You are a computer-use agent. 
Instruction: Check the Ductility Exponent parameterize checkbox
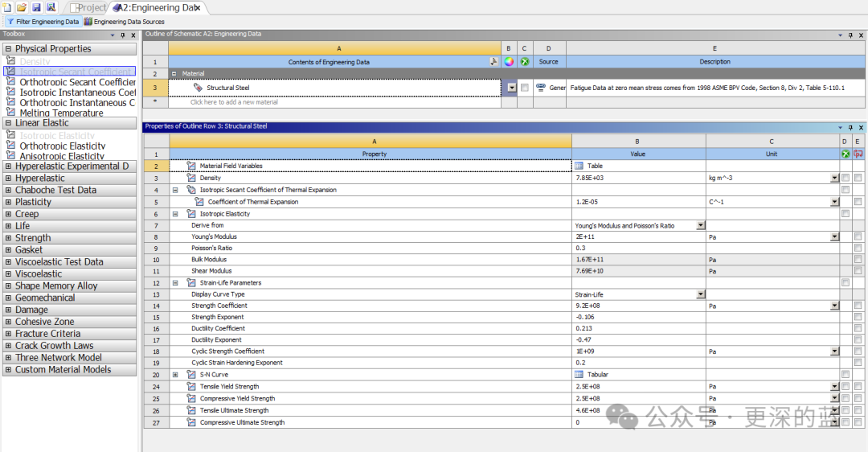[858, 339]
